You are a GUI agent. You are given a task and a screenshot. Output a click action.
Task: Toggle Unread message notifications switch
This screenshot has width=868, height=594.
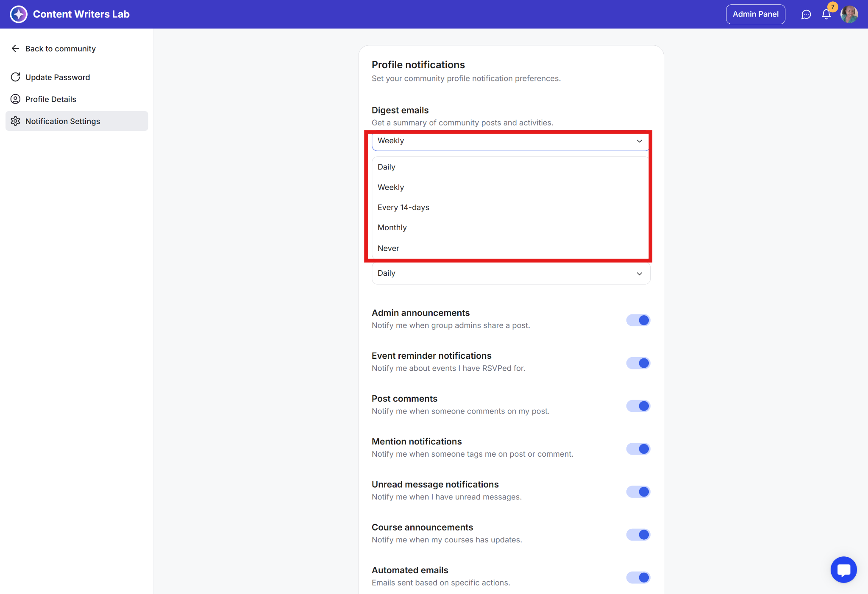pos(638,491)
